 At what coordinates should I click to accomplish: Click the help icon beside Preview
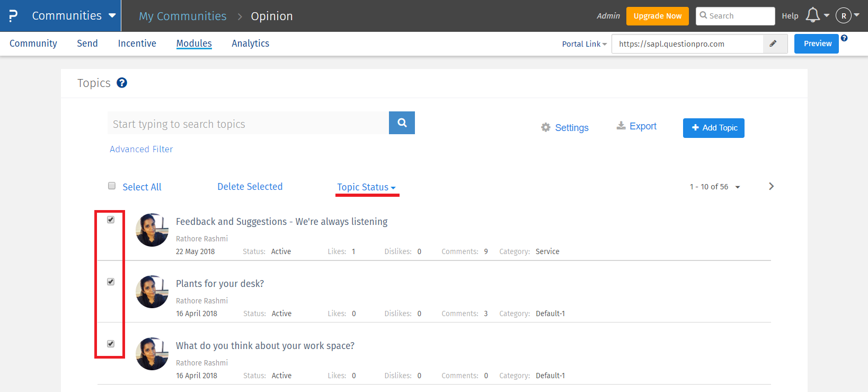click(x=844, y=38)
